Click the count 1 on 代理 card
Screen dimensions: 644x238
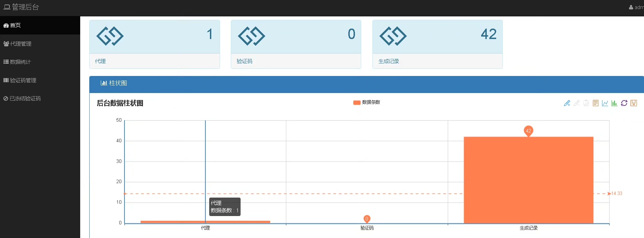coord(210,34)
